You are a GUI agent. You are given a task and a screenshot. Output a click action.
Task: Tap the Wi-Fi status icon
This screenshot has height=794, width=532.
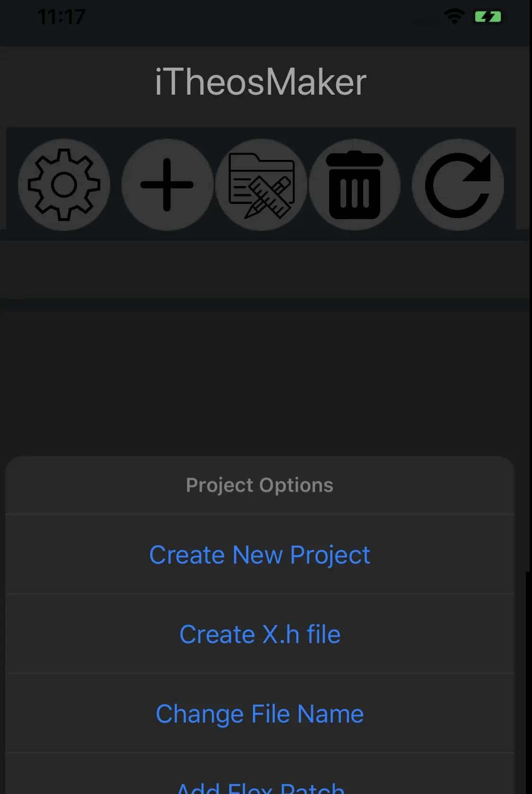(454, 17)
